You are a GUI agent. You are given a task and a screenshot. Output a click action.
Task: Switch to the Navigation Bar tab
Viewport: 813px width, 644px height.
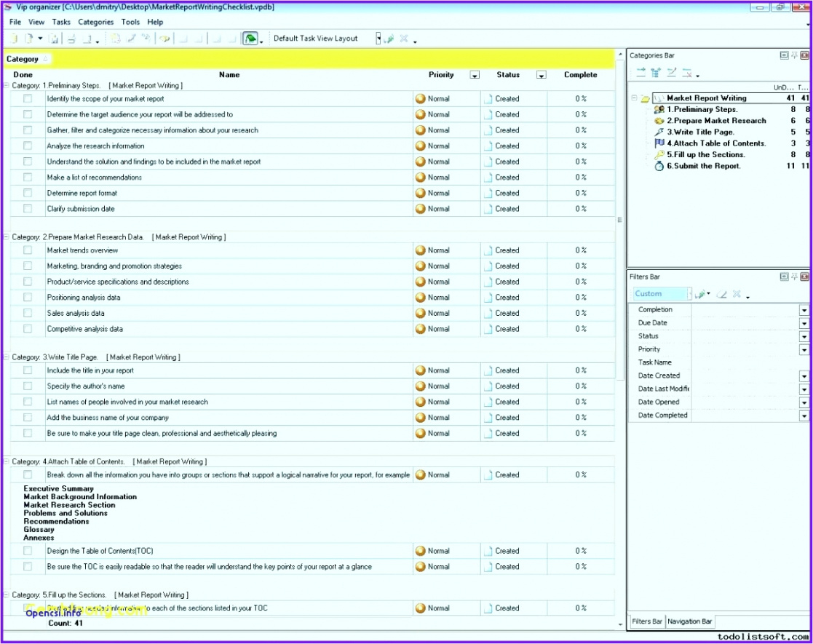(x=689, y=621)
